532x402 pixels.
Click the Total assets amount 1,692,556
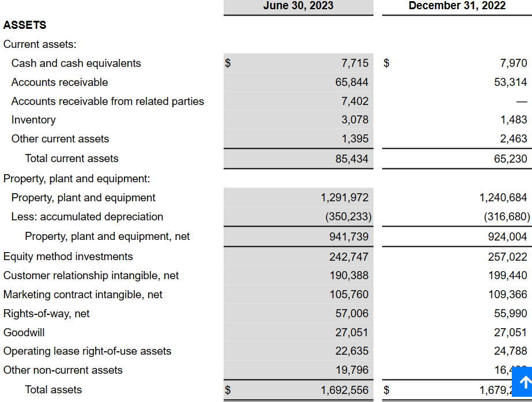[344, 390]
